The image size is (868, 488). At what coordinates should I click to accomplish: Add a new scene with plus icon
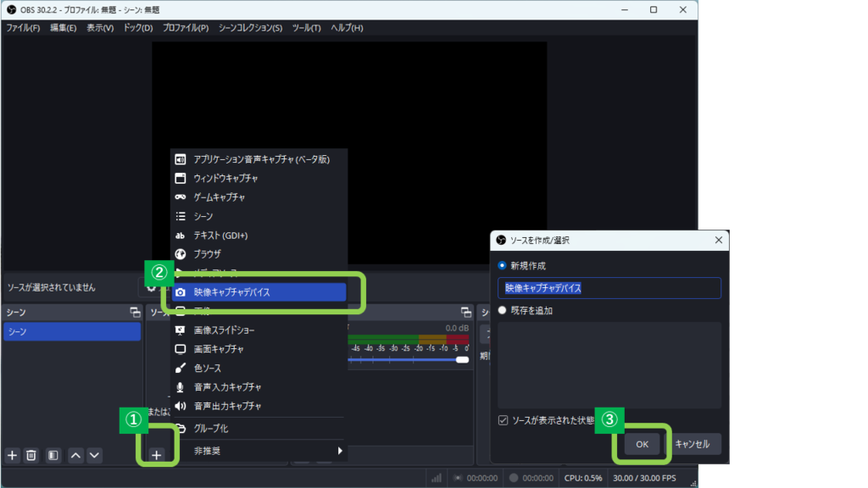tap(12, 455)
